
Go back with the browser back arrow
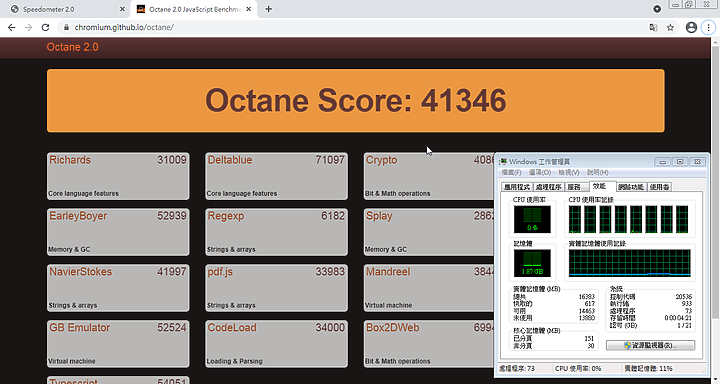(x=11, y=28)
